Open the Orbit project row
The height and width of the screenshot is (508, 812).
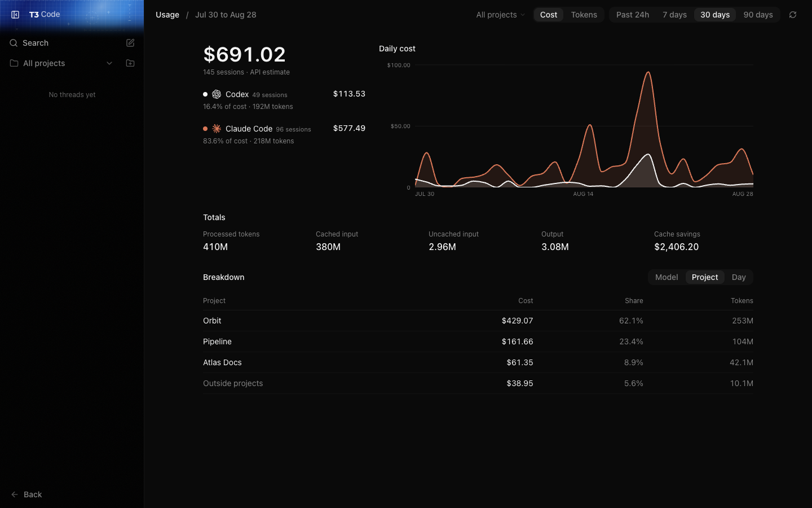click(478, 321)
